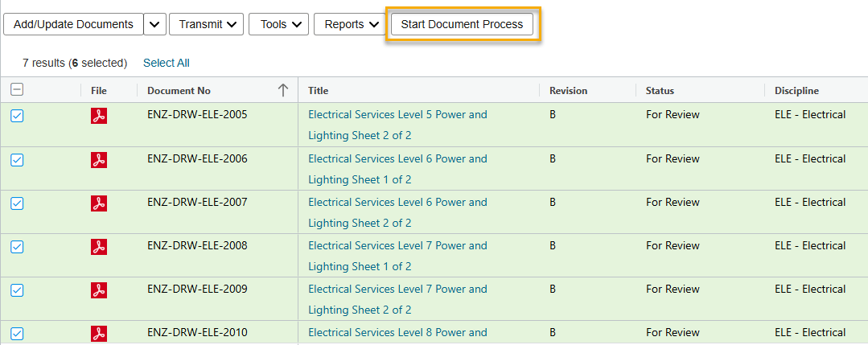Uncheck the ENZ-DRW-ELE-2005 row checkbox
This screenshot has width=868, height=345.
pos(17,116)
